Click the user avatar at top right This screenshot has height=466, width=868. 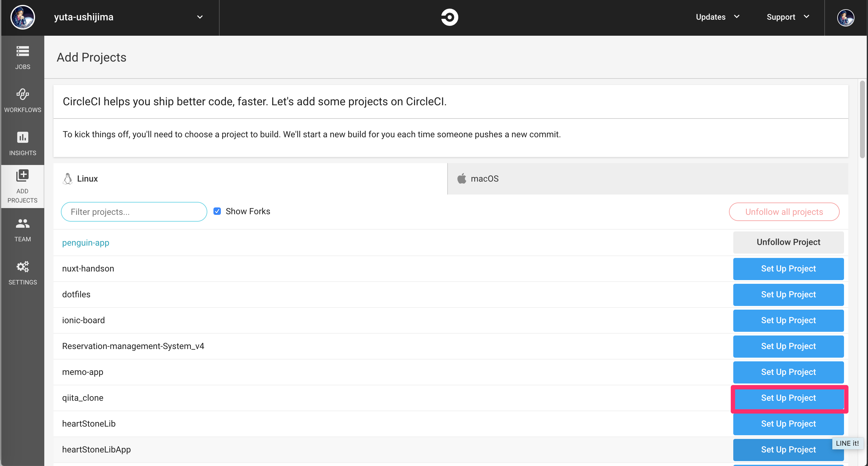coord(845,18)
